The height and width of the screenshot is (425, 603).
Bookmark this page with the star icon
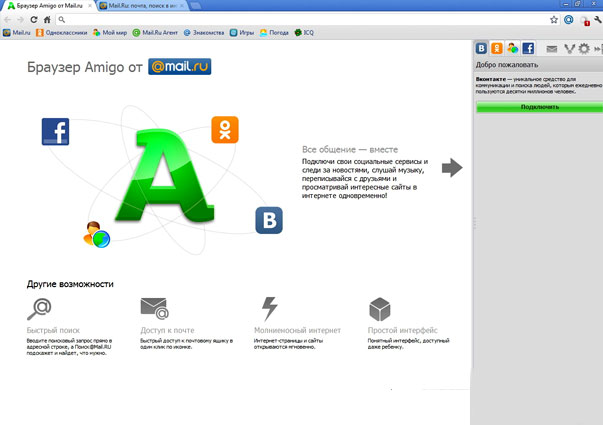554,20
